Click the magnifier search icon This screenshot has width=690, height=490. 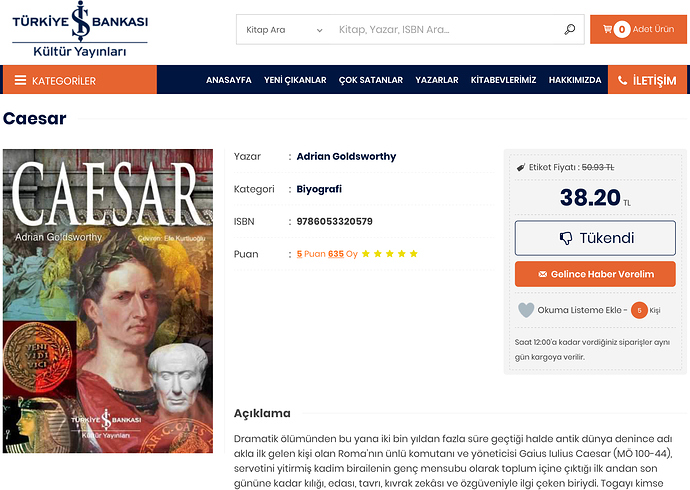569,29
